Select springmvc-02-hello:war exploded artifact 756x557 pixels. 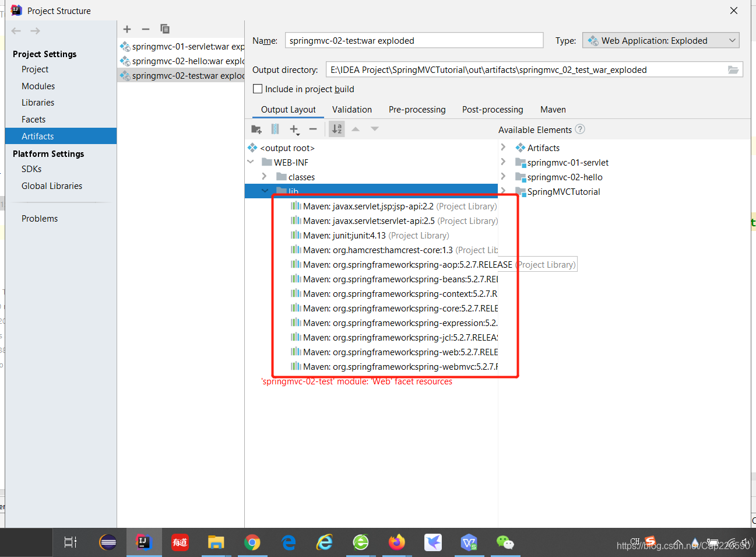pyautogui.click(x=181, y=61)
